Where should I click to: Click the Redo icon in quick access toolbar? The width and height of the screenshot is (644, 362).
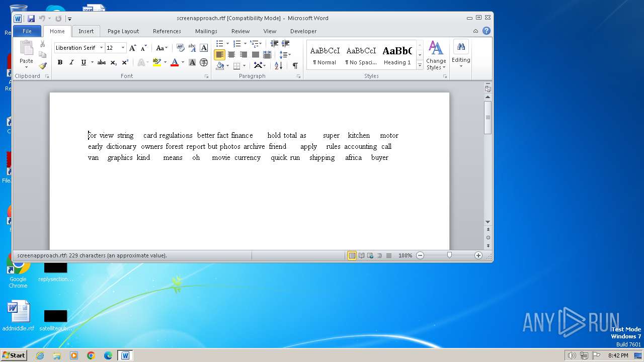tap(58, 19)
